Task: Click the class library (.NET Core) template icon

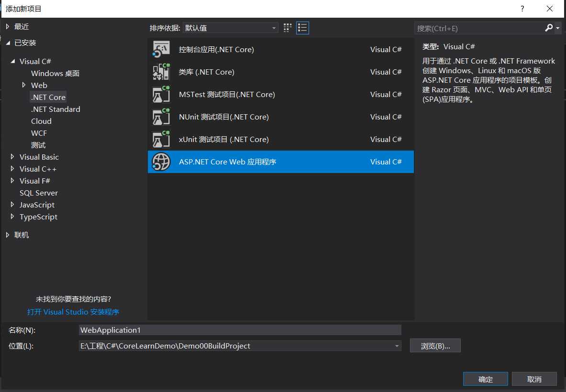Action: pyautogui.click(x=161, y=72)
